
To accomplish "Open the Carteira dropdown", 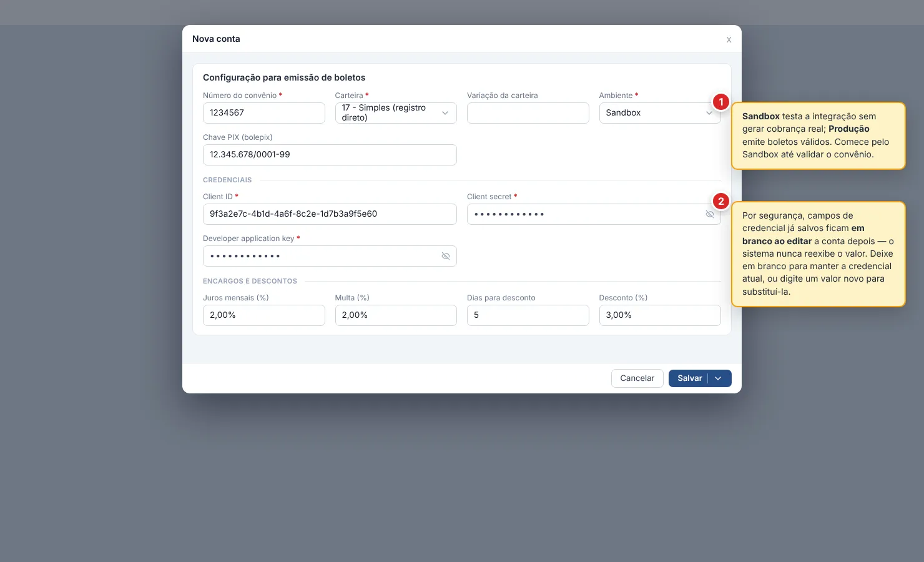I will pyautogui.click(x=396, y=113).
